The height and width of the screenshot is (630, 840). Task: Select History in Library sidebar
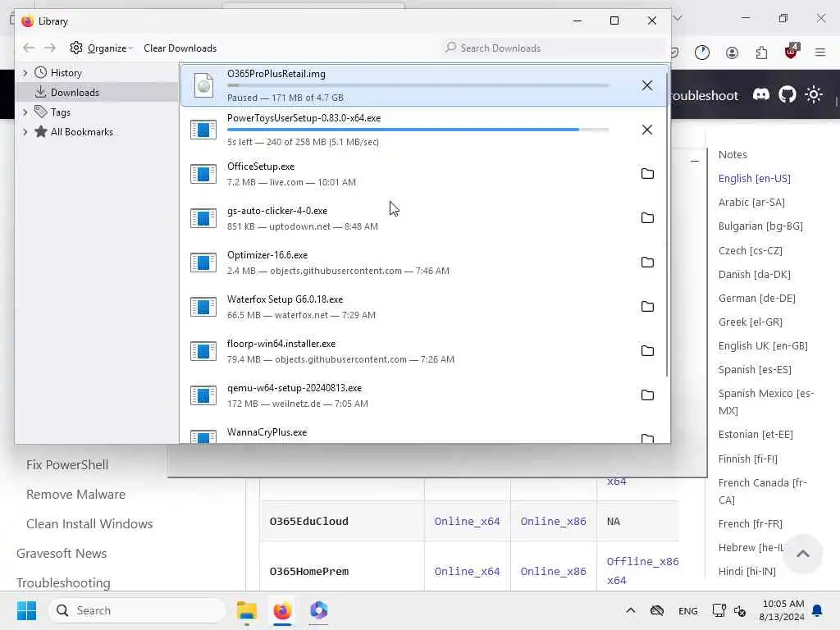[x=66, y=73]
